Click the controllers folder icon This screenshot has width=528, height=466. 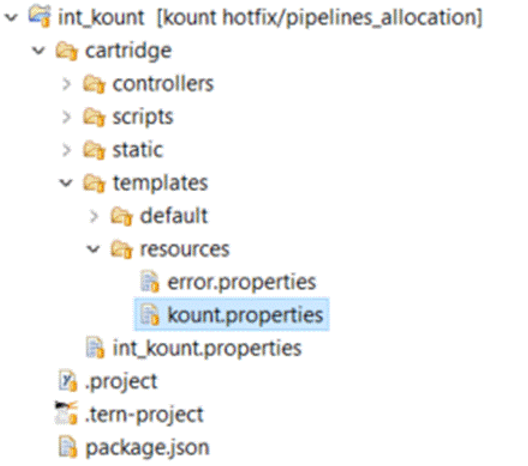click(x=94, y=84)
